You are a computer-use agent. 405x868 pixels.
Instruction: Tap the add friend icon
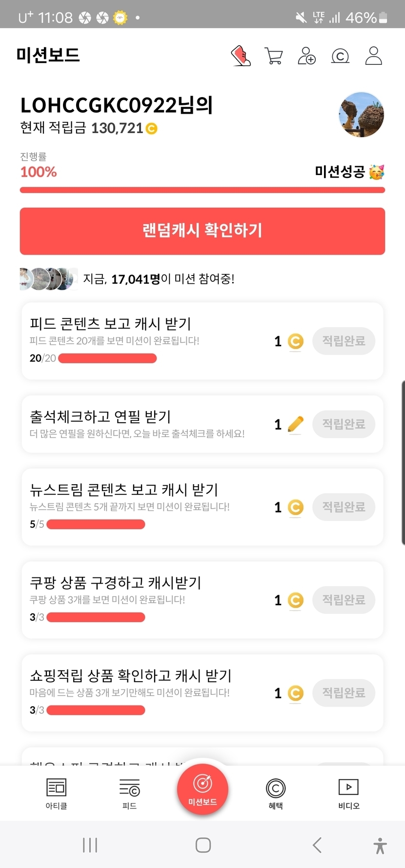[x=306, y=56]
